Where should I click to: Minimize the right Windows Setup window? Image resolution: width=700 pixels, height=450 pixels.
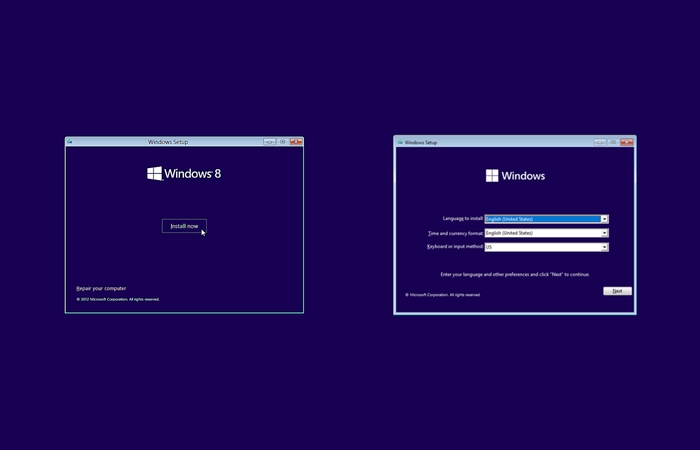[x=600, y=142]
